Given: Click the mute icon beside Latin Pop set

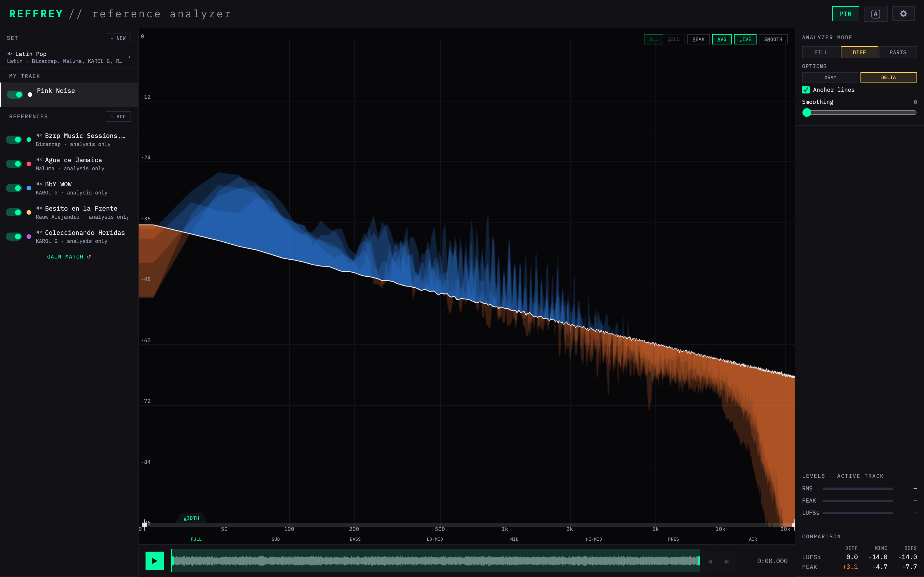Looking at the screenshot, I should (x=10, y=54).
